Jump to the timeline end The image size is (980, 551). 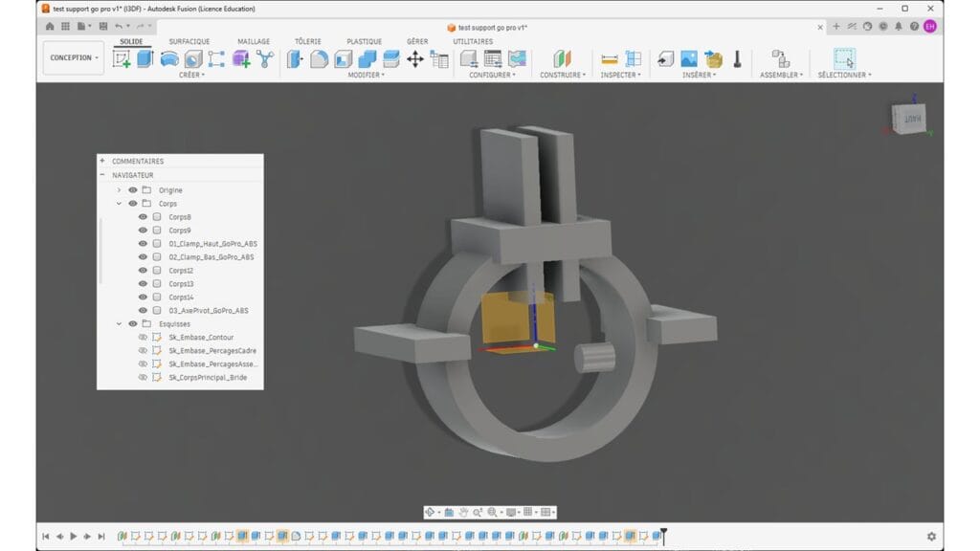coord(101,536)
